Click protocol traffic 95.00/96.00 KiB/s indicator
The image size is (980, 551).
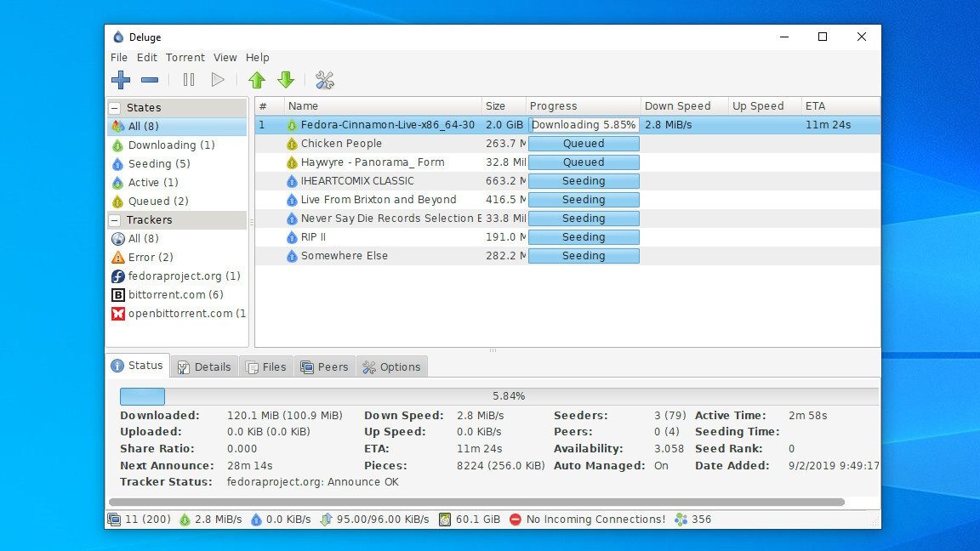374,520
